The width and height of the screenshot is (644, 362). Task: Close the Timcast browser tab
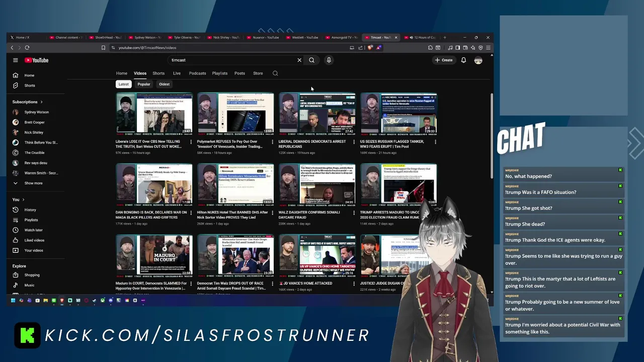coord(396,37)
